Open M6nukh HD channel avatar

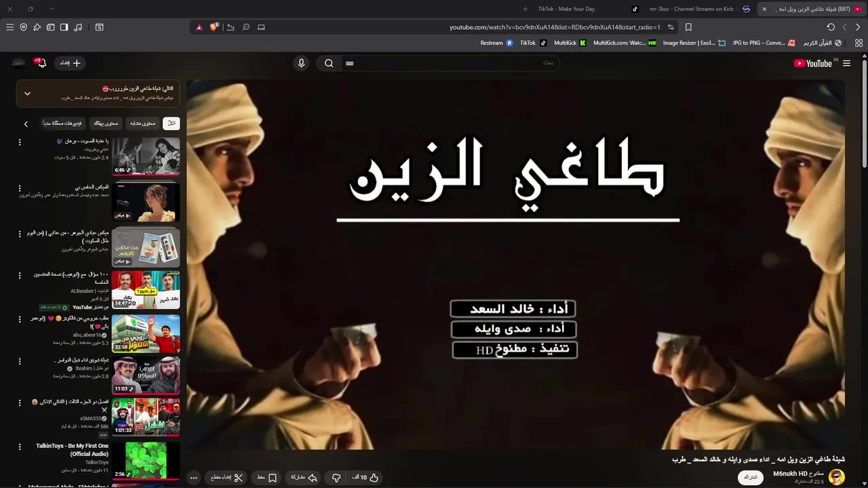pyautogui.click(x=837, y=477)
